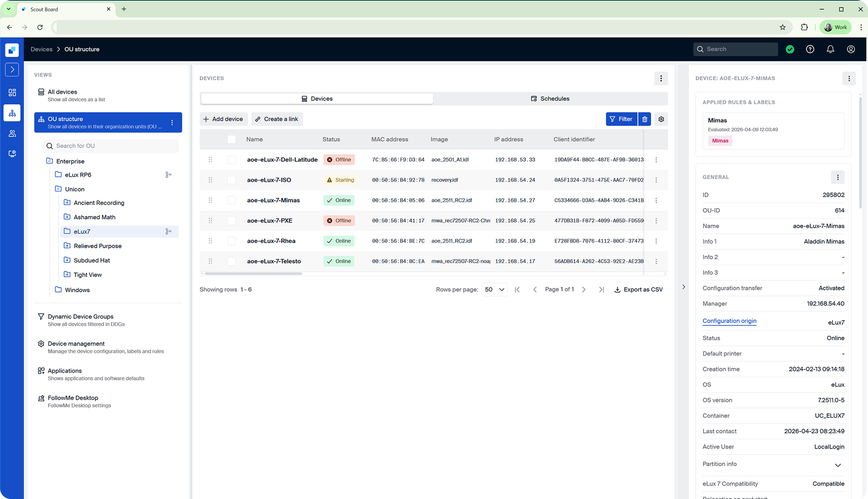Switch to the Schedules tab
868x499 pixels.
click(x=550, y=99)
